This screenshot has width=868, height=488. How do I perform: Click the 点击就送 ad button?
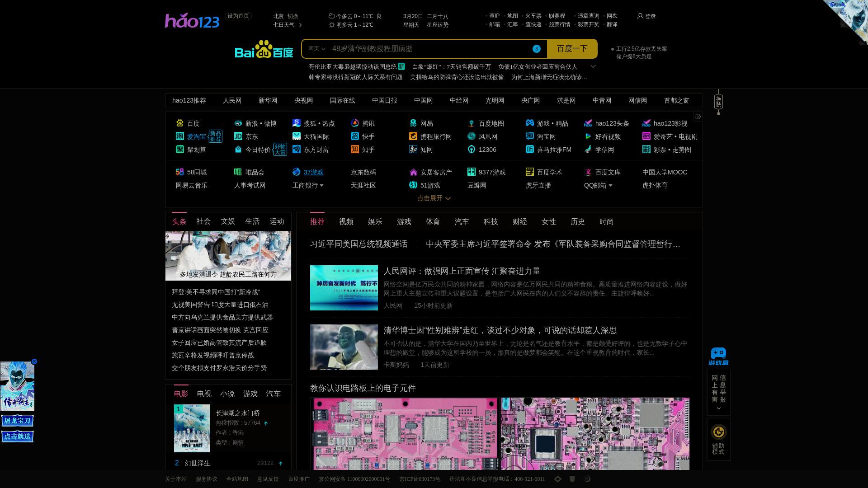(17, 436)
